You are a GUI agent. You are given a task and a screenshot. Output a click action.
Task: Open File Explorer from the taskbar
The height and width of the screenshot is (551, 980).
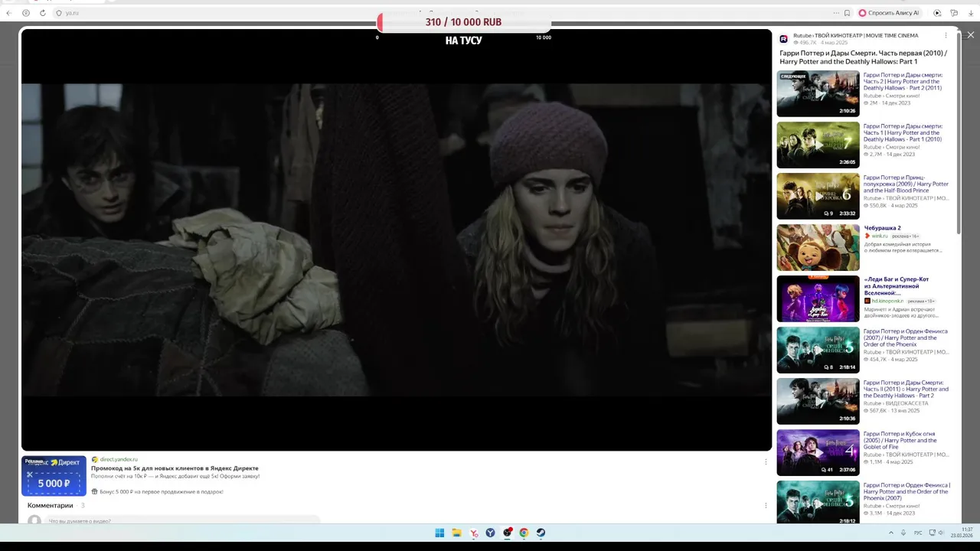[456, 533]
